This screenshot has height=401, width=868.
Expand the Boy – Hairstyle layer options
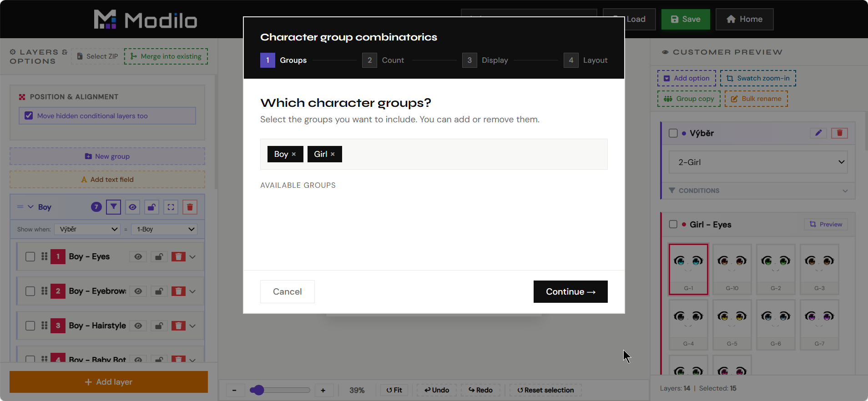point(193,326)
